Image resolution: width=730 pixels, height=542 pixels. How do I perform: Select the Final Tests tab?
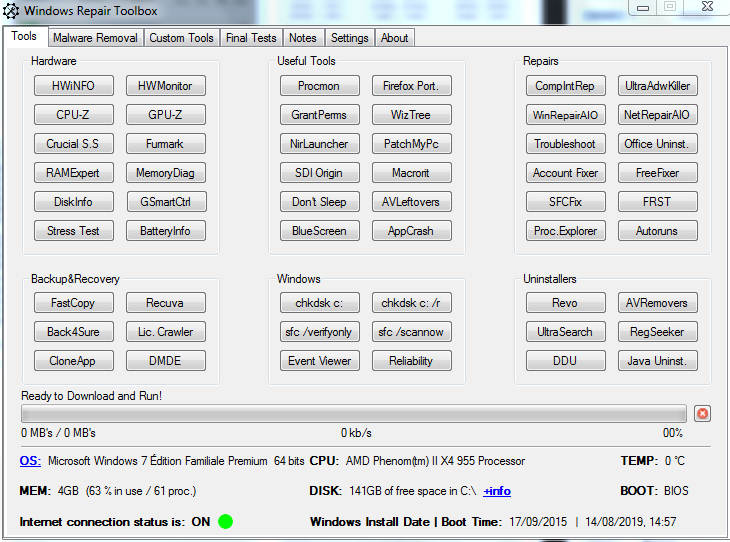(251, 38)
